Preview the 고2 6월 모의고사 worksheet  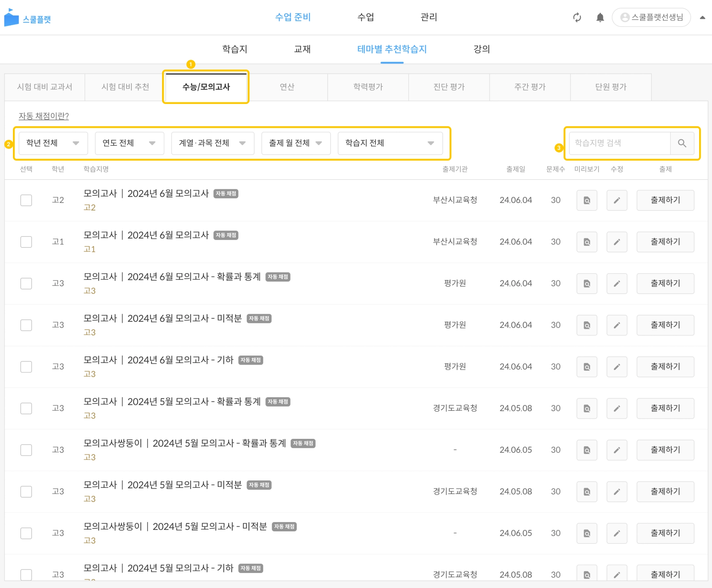tap(587, 200)
